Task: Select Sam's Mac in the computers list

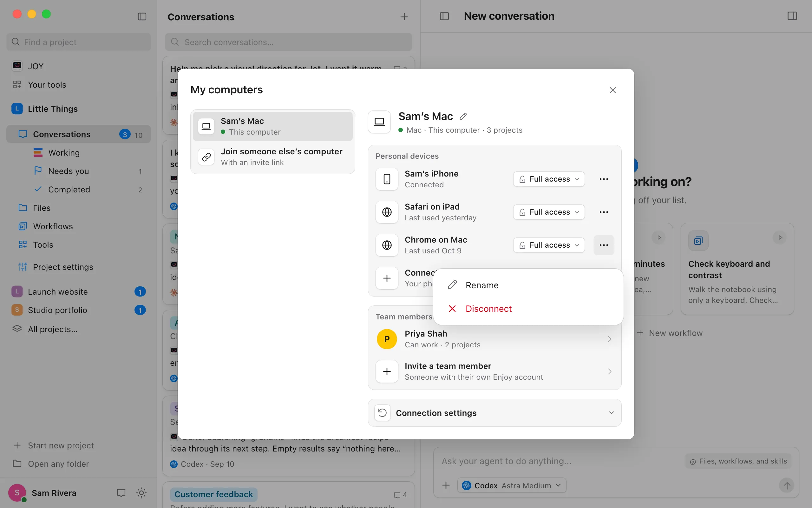Action: click(272, 126)
